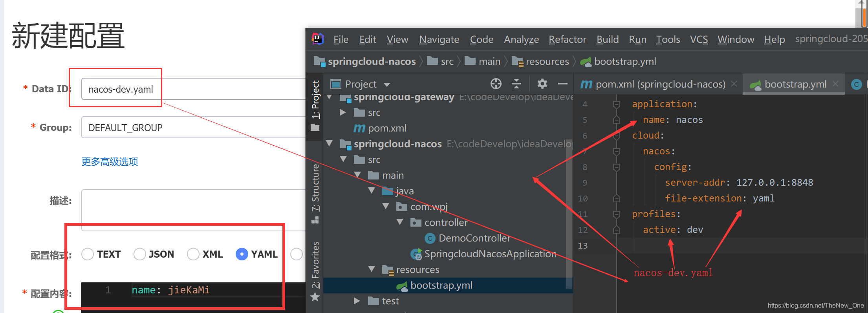Open Project panel settings gear

pos(542,84)
